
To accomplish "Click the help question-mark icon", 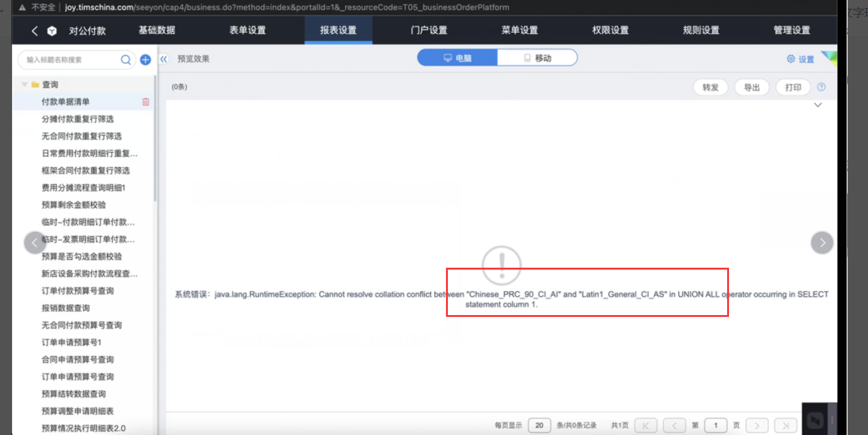I will coord(821,87).
